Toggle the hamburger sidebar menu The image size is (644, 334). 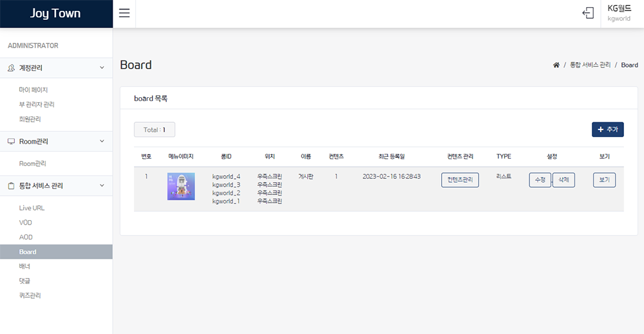pyautogui.click(x=124, y=14)
